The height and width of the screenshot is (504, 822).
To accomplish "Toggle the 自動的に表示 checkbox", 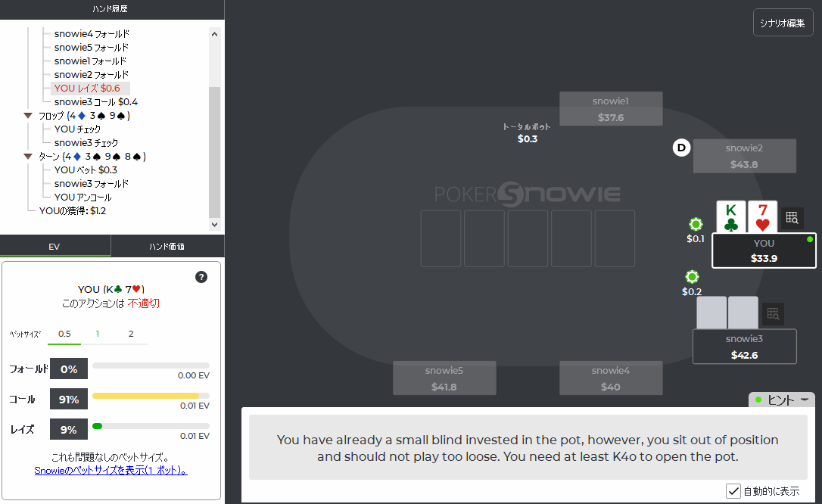I will tap(733, 491).
